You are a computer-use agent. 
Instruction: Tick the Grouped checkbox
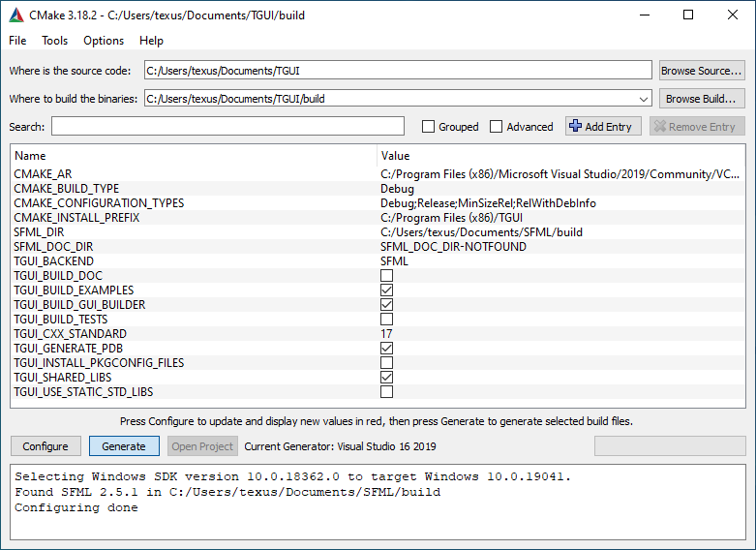pos(428,127)
